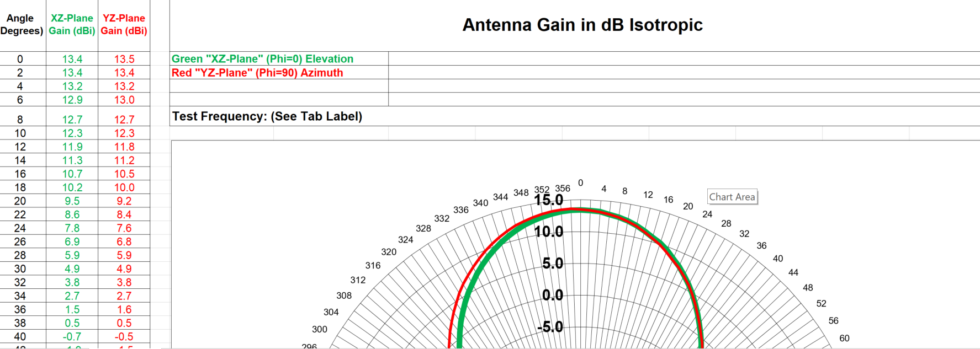Select the YZ-Plane gain 6.8 for angle 26

coord(124,241)
